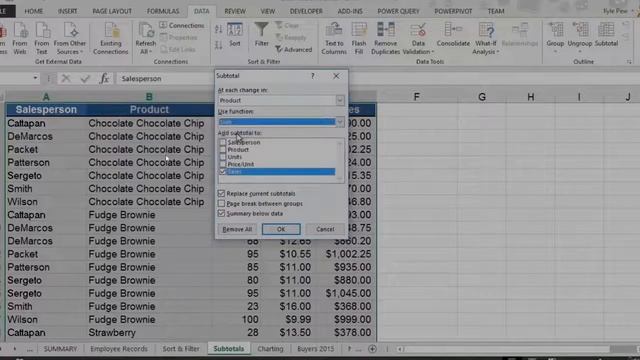Open the Outline dialog launcher

click(629, 62)
